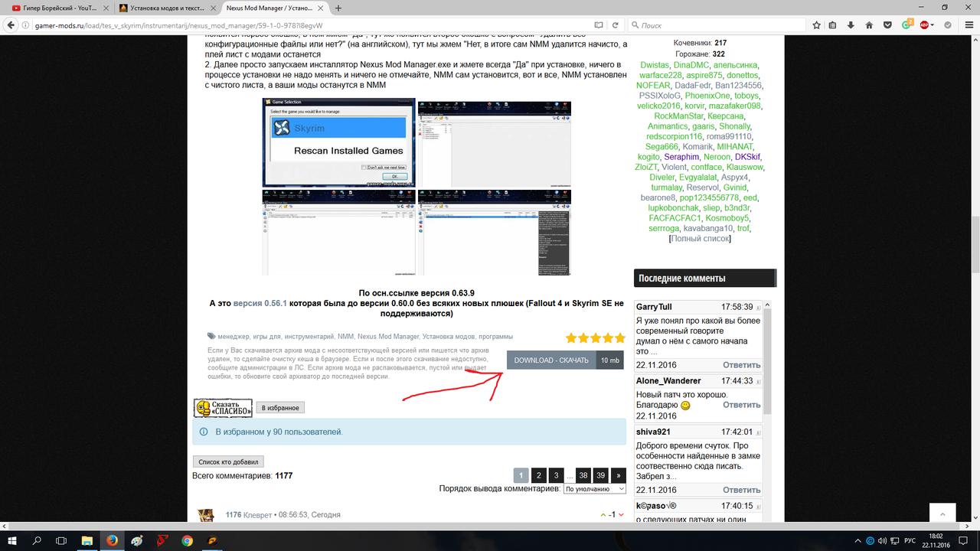
Task: Bookmark this page with star icon
Action: [817, 24]
